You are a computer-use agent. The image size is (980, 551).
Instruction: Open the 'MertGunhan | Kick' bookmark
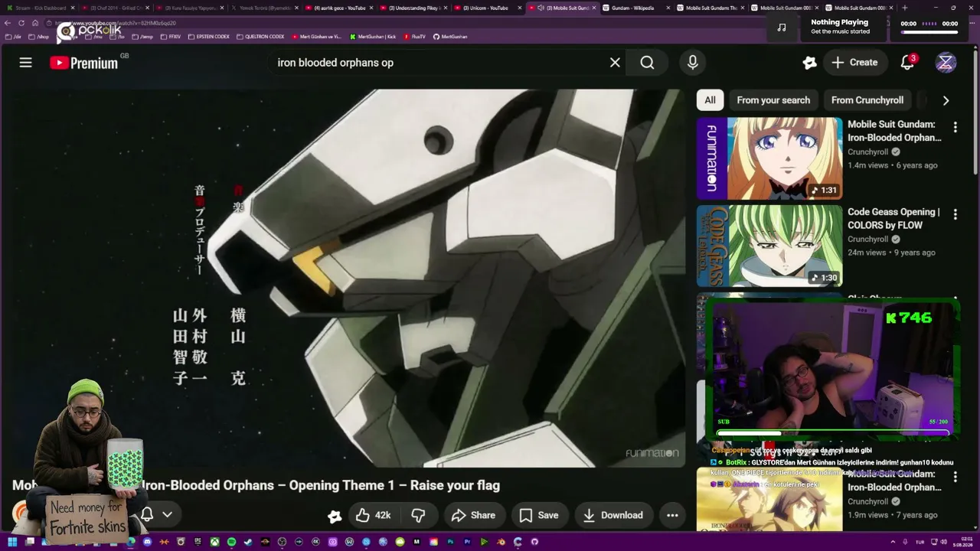(373, 37)
